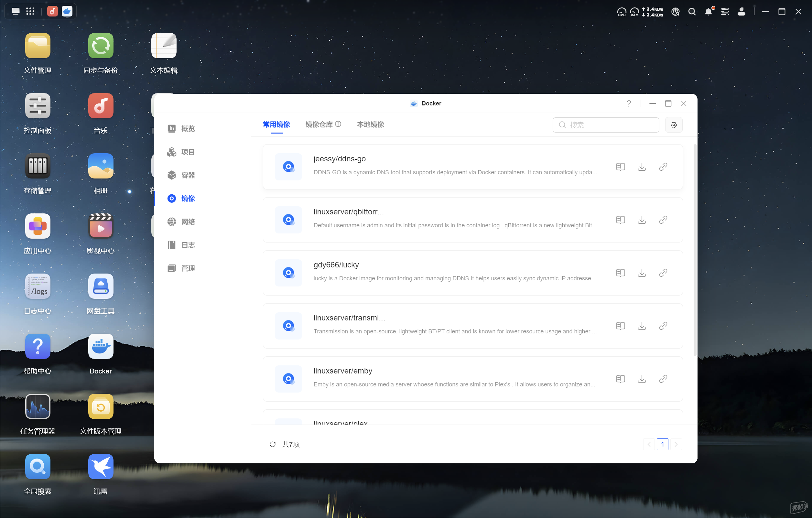The width and height of the screenshot is (812, 518).
Task: Open the link for linuxserver/transmi...
Action: (x=663, y=325)
